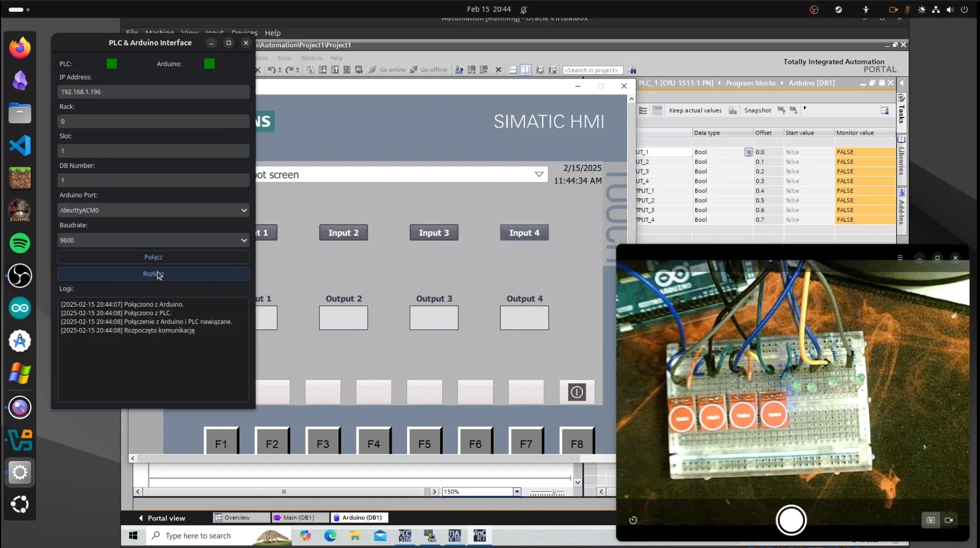The width and height of the screenshot is (980, 548).
Task: Click the first Snapshot copy icon
Action: coord(781,110)
